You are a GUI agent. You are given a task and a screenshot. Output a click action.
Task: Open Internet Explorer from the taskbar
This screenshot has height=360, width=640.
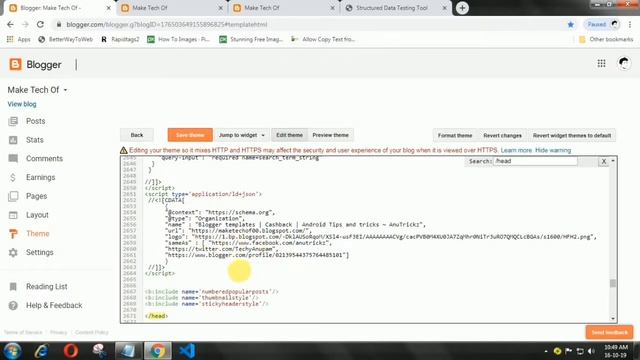point(41,351)
